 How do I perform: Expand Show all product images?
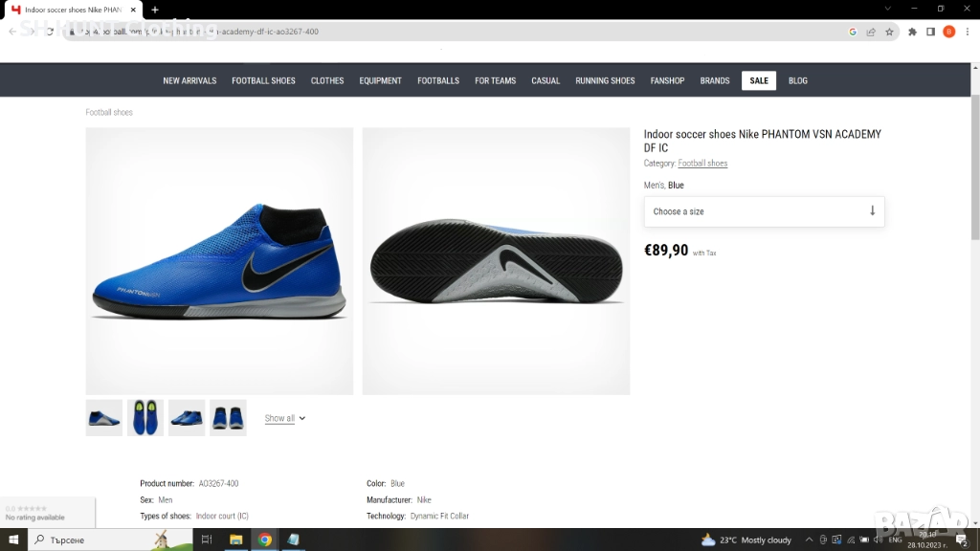pyautogui.click(x=285, y=418)
